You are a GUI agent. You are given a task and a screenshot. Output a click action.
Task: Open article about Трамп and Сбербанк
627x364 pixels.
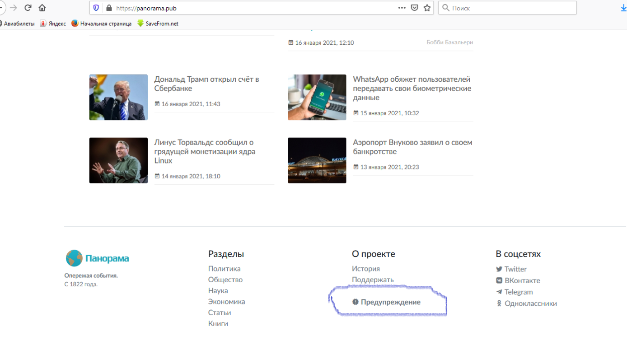pos(206,84)
